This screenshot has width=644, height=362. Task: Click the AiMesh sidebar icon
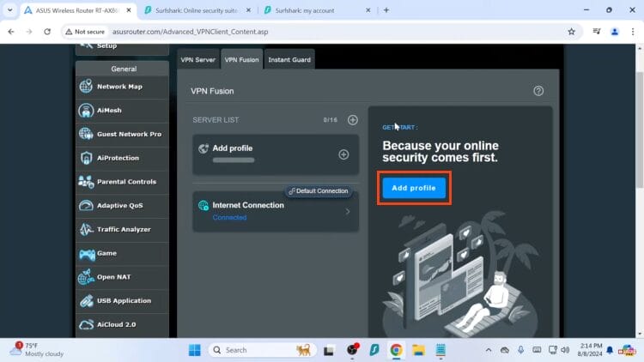[86, 111]
